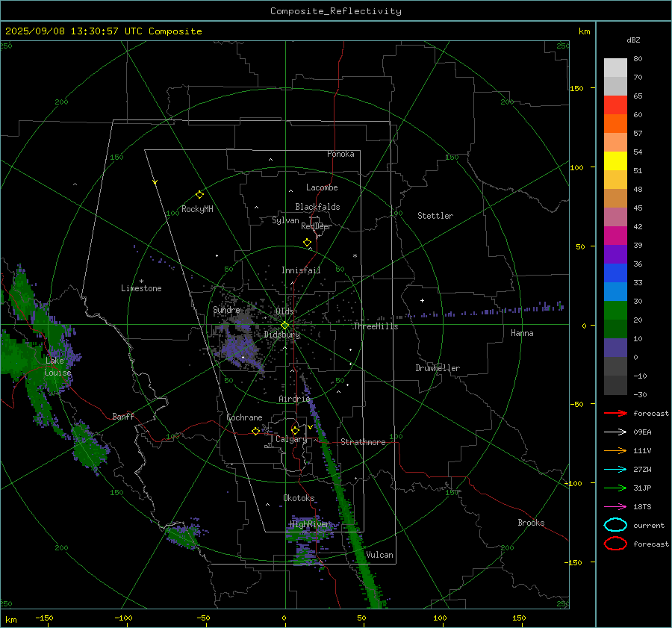Image resolution: width=672 pixels, height=628 pixels.
Task: Click the white plus marker near Drumheller area
Action: 422,300
